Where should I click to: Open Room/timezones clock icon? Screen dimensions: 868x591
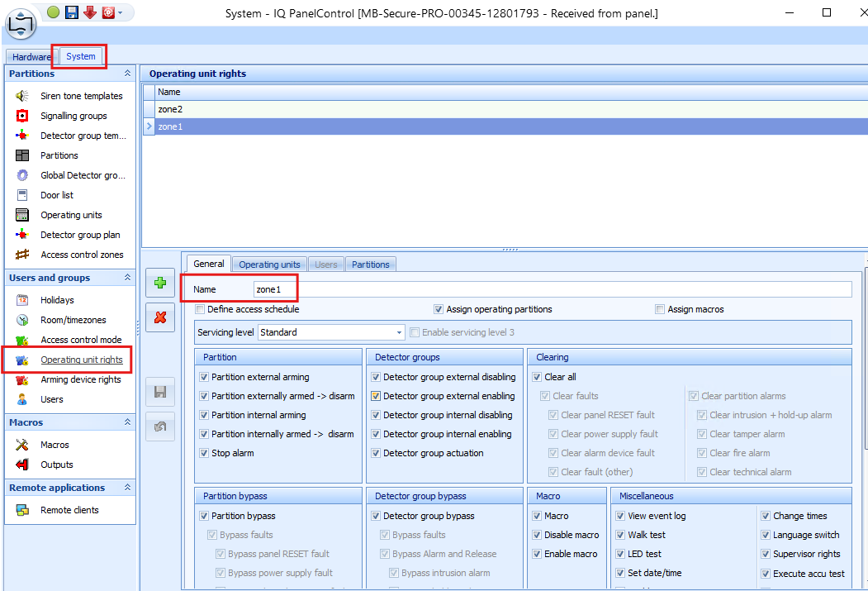click(22, 320)
